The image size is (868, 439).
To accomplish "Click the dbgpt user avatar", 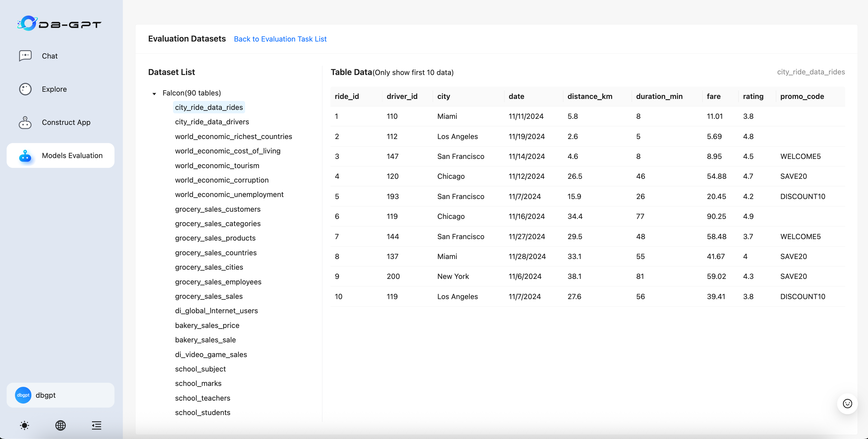I will pyautogui.click(x=23, y=395).
